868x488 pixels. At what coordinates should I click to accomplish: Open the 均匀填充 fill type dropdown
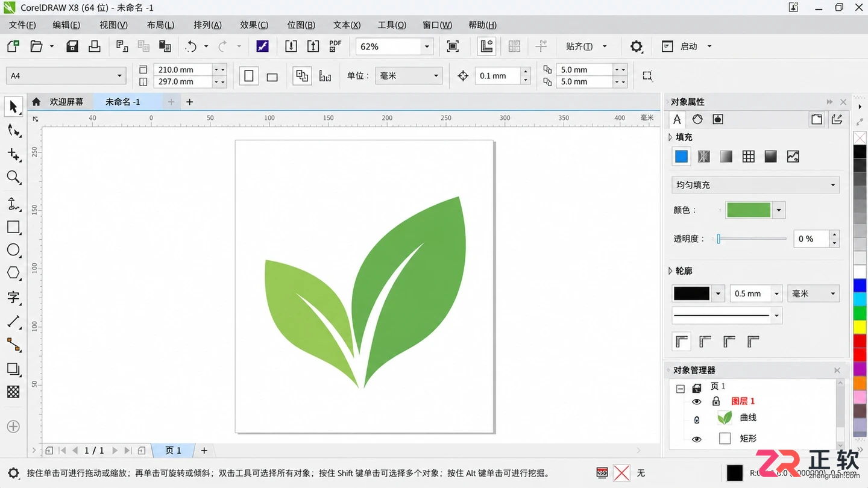pos(755,185)
